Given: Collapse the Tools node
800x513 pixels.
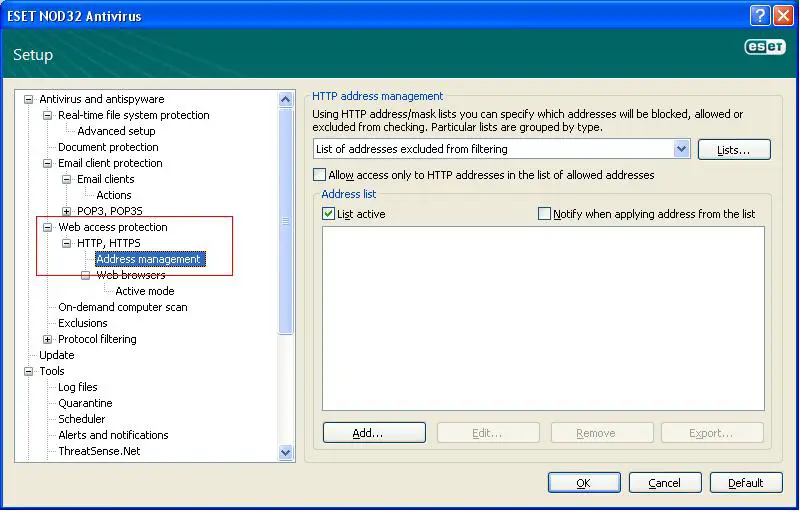Looking at the screenshot, I should 29,372.
